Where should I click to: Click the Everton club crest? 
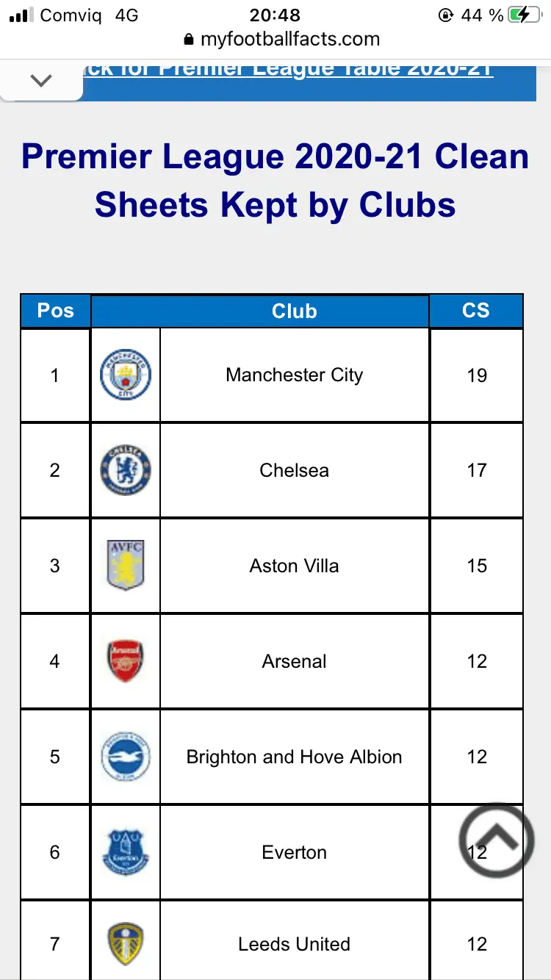(126, 852)
